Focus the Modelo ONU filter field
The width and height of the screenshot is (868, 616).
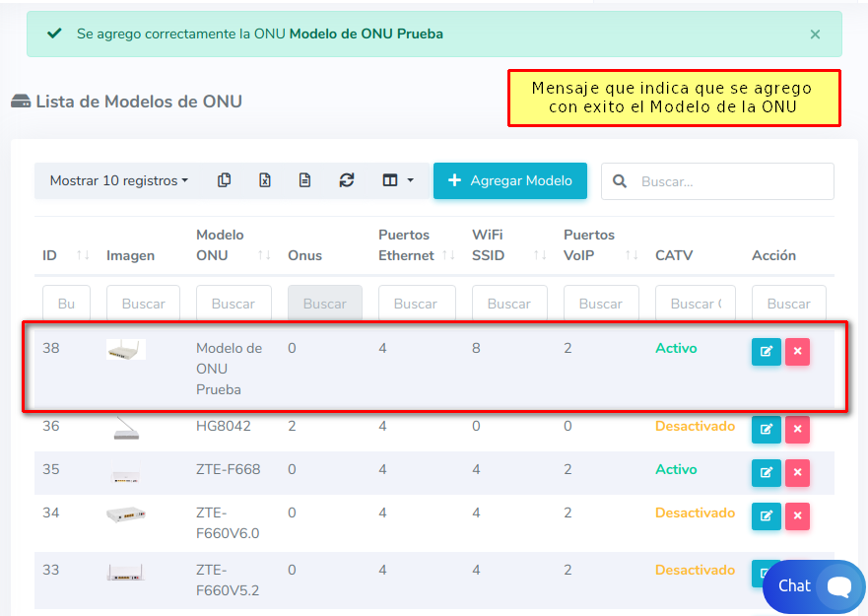pyautogui.click(x=234, y=304)
